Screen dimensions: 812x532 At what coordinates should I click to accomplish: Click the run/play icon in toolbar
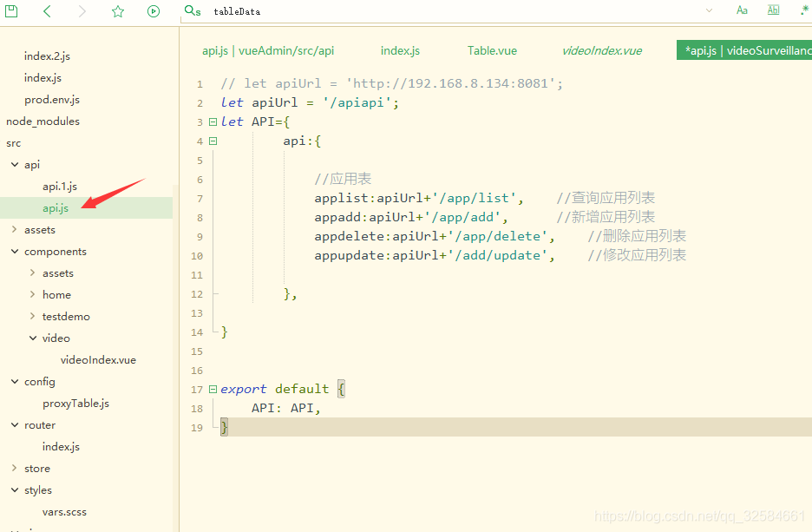(154, 11)
